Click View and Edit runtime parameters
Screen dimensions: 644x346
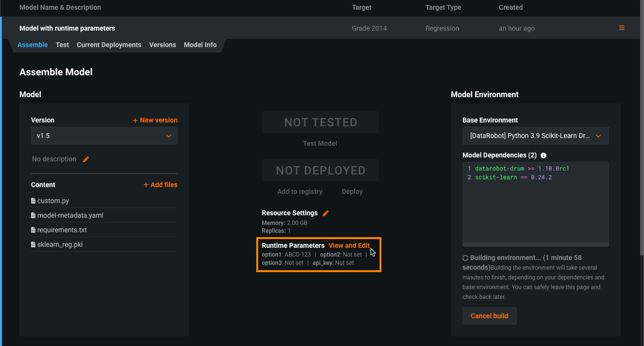(x=349, y=245)
